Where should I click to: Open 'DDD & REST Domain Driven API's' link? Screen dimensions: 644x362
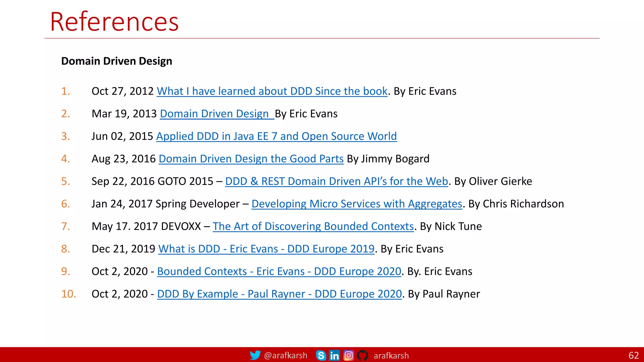(x=336, y=181)
